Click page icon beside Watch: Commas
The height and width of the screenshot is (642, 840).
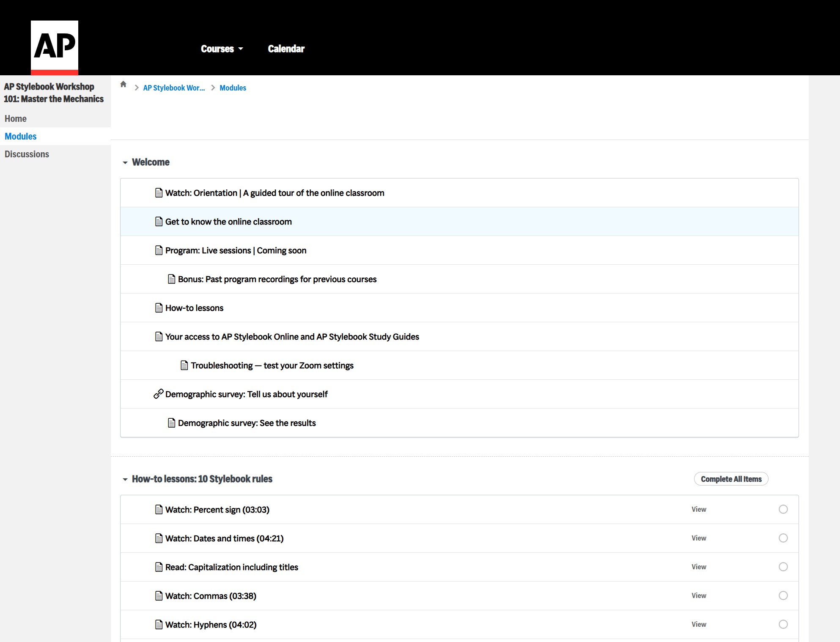pos(159,596)
